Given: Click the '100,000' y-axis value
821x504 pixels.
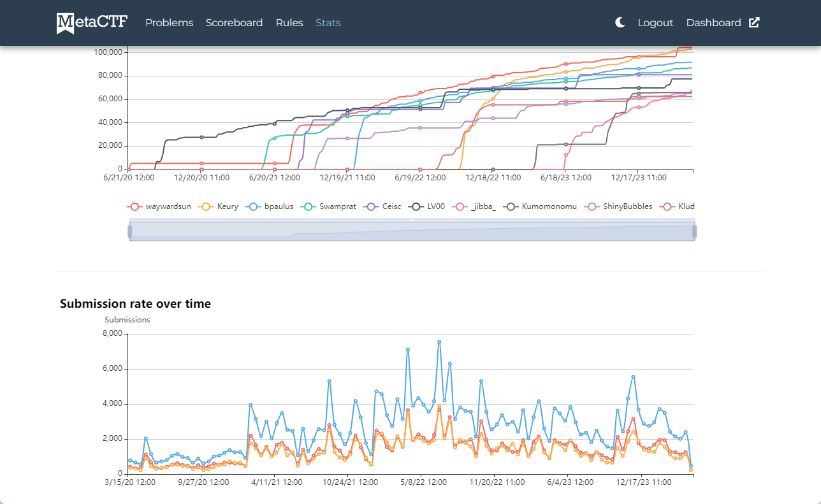Looking at the screenshot, I should point(108,52).
